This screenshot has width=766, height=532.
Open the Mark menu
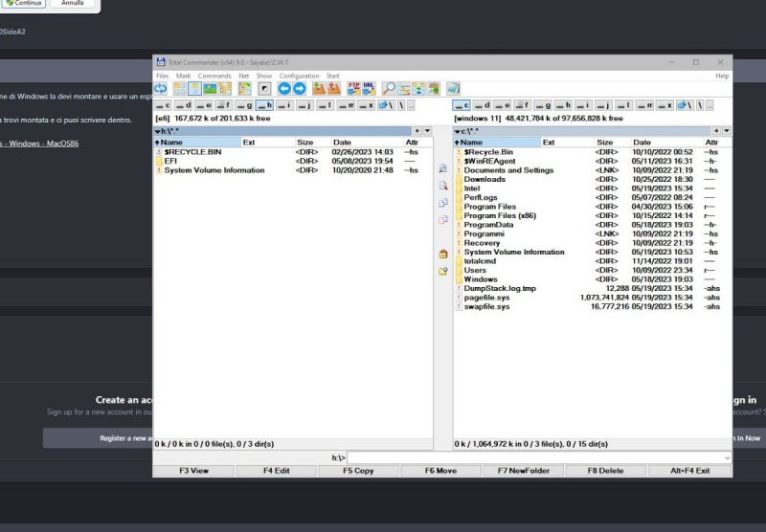tap(183, 76)
